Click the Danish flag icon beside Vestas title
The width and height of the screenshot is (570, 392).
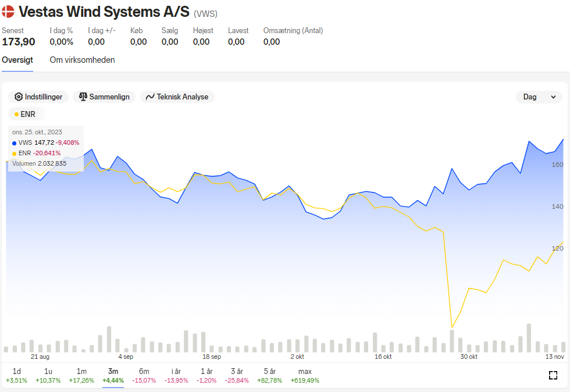8,12
